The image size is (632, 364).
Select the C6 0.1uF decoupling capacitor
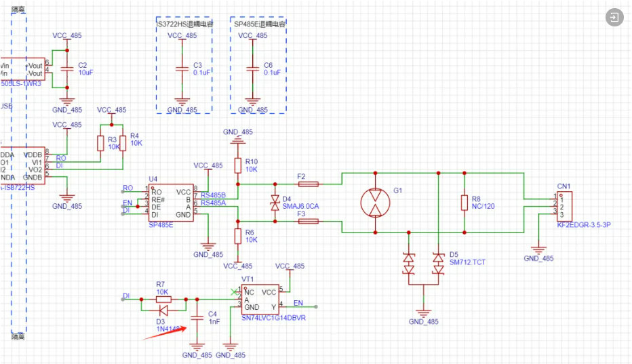click(x=252, y=68)
